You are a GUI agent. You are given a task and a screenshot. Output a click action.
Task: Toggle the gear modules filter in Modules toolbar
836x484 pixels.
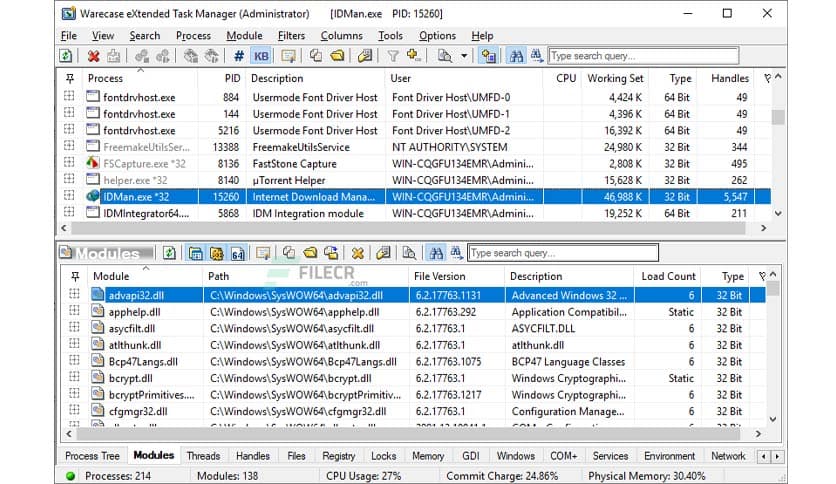tap(216, 253)
